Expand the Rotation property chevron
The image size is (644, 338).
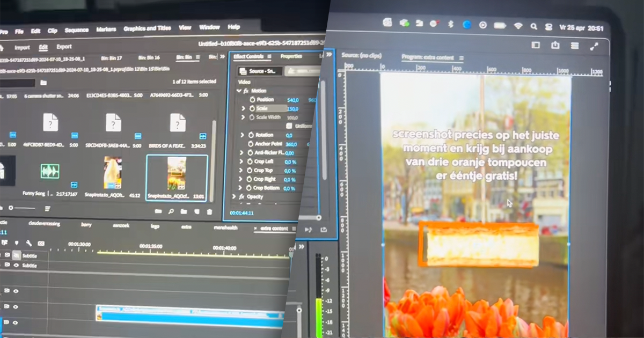coord(242,135)
